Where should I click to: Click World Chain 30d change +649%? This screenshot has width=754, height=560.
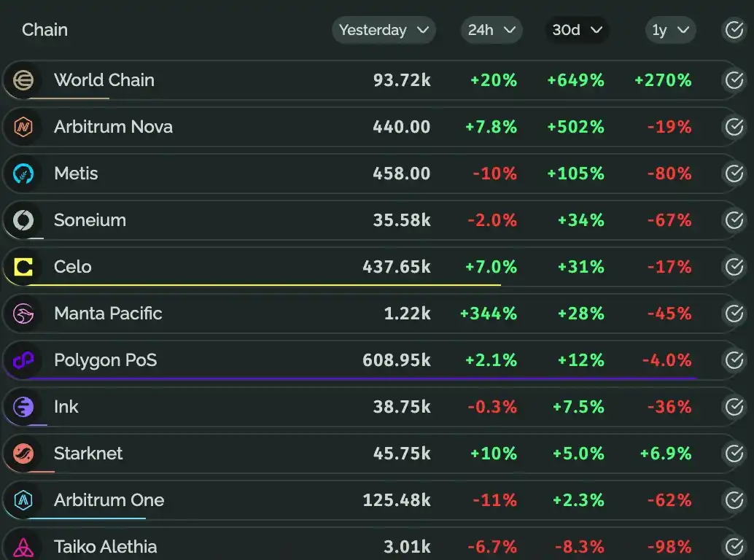[x=575, y=79]
